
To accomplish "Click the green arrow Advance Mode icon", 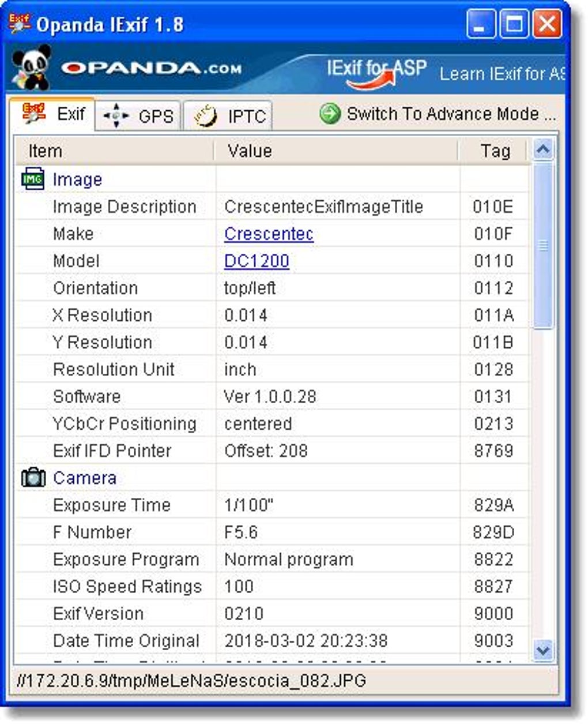I will point(330,114).
